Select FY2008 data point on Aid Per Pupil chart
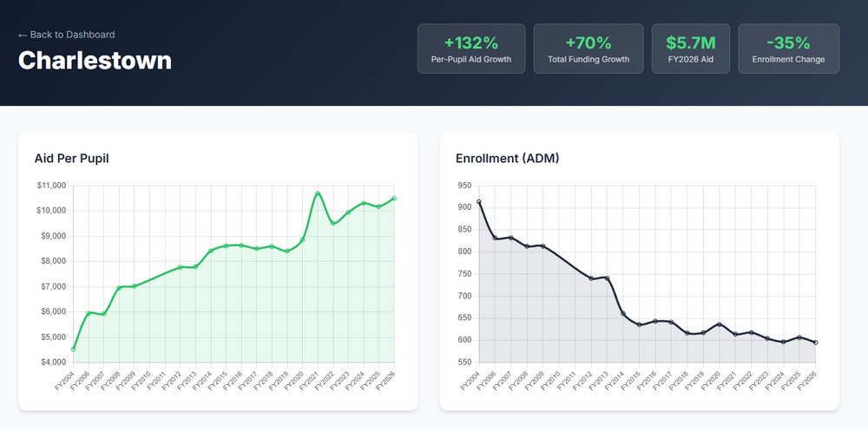This screenshot has width=868, height=431. pos(119,288)
